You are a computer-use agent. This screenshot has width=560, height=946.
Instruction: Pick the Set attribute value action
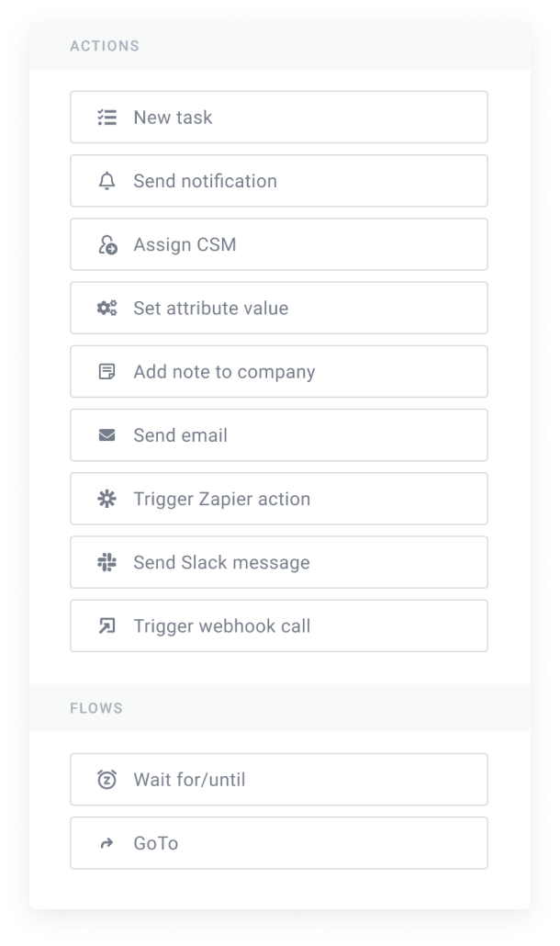click(x=278, y=309)
